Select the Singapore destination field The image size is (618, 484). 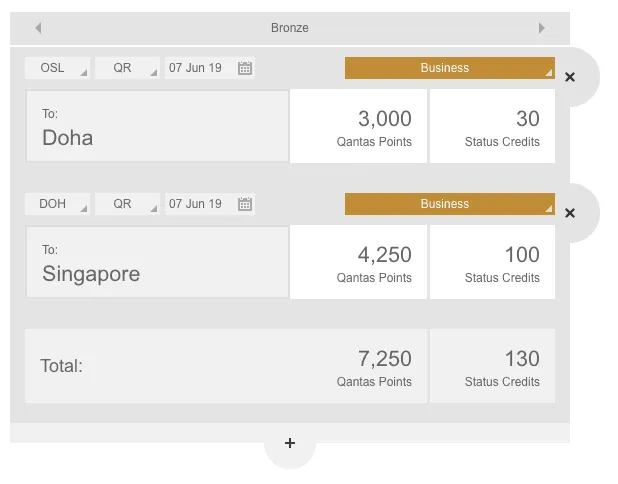click(x=157, y=262)
